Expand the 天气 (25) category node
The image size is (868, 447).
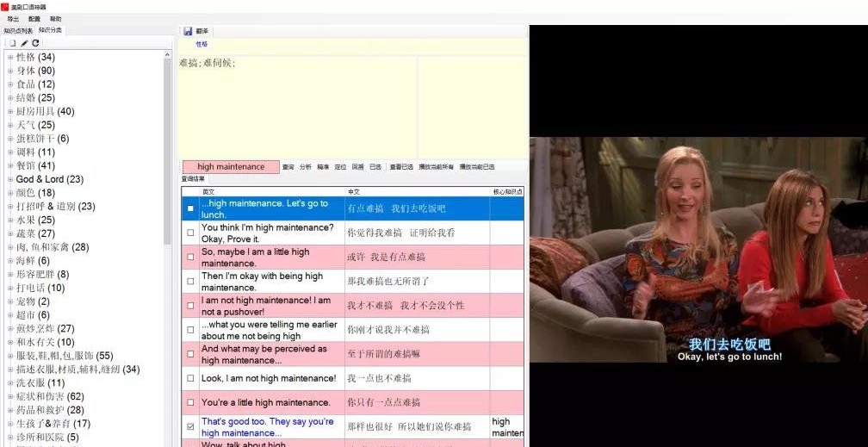pos(10,125)
